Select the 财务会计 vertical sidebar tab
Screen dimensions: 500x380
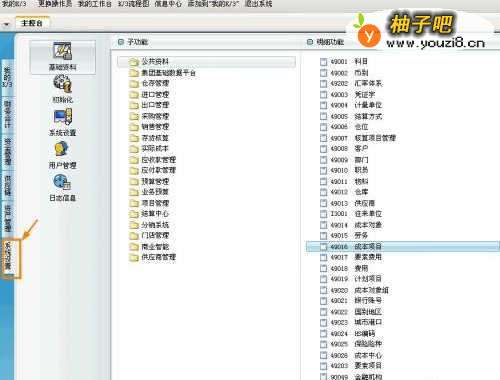pos(7,115)
